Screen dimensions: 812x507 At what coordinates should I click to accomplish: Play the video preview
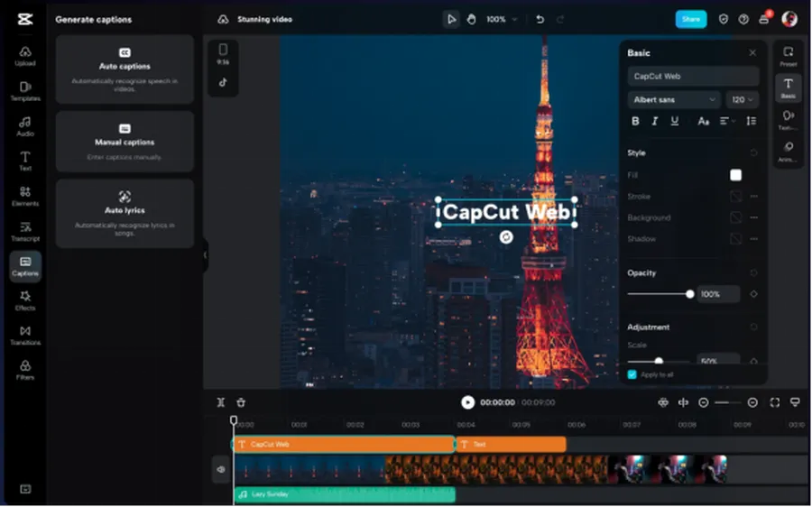467,402
